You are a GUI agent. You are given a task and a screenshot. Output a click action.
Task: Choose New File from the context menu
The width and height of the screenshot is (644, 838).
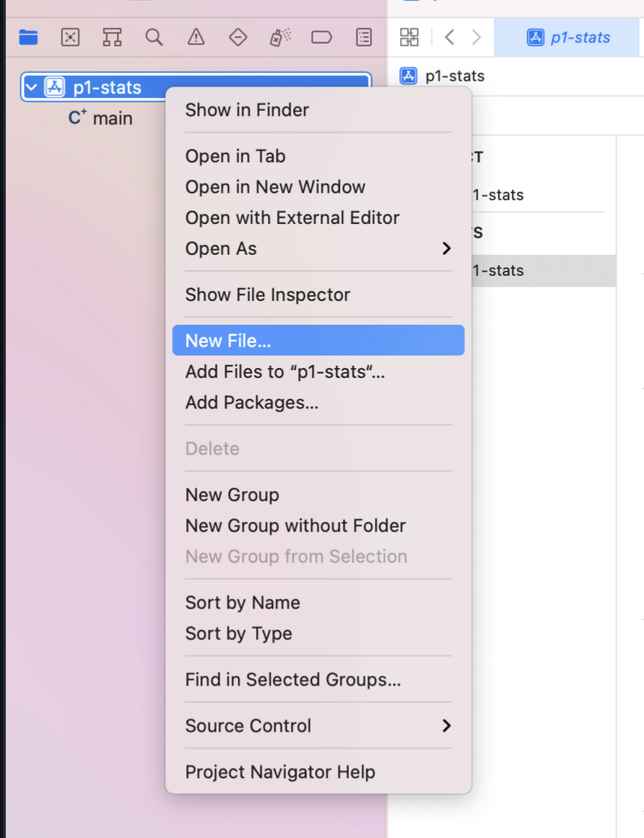(x=224, y=340)
